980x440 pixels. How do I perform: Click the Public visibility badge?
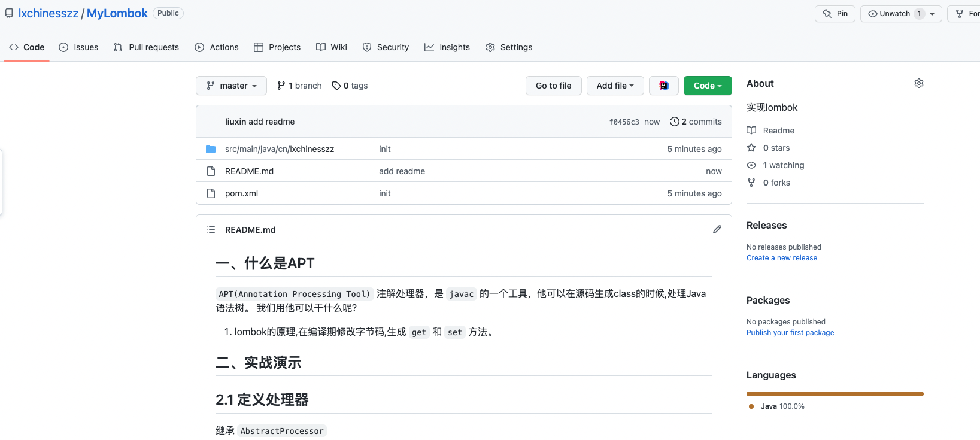pyautogui.click(x=168, y=13)
